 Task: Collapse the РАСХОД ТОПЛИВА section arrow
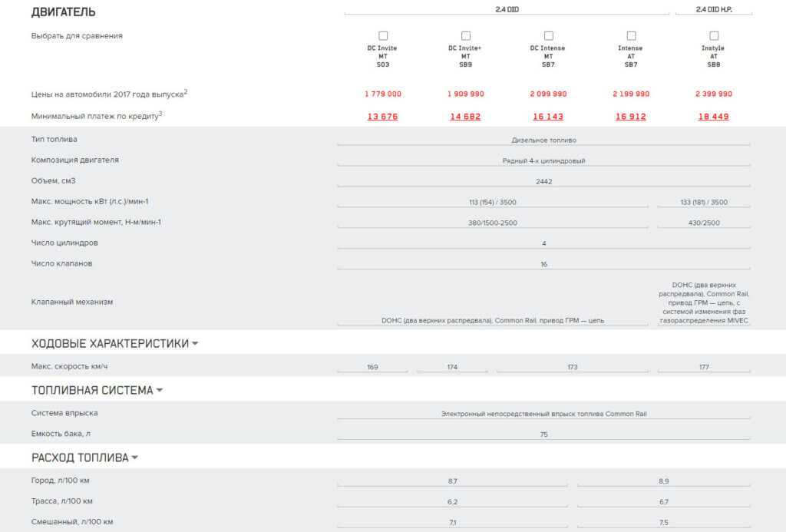(x=135, y=458)
